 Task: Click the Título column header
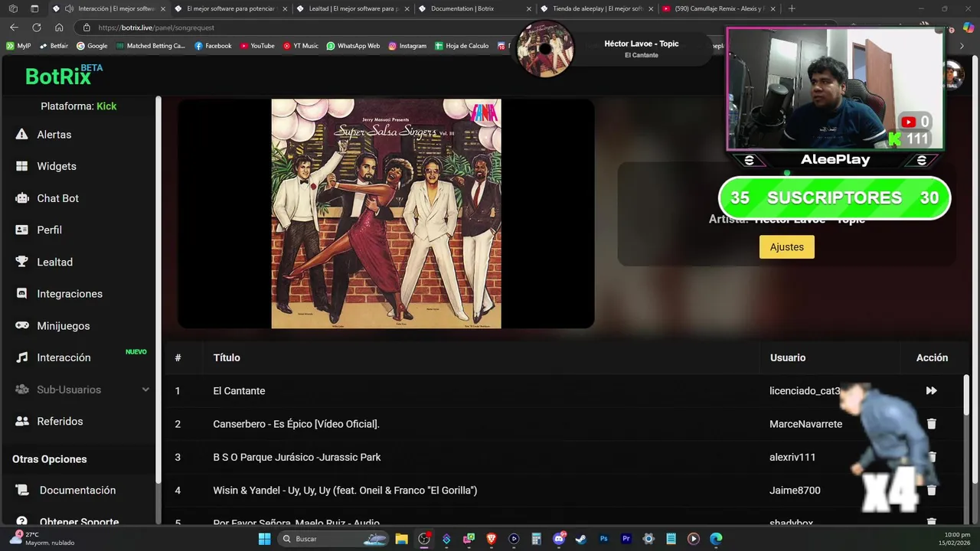(x=227, y=357)
